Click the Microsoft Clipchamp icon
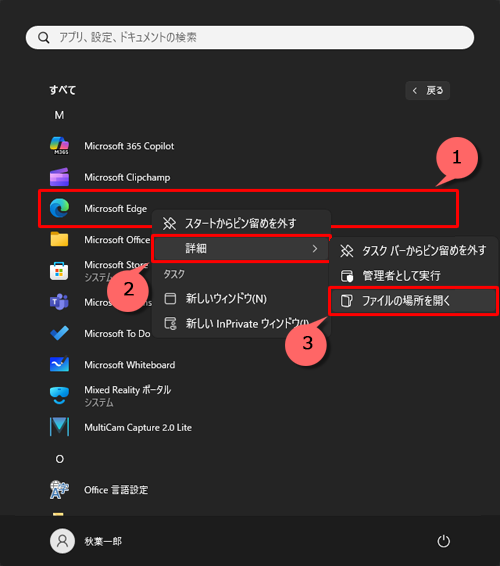Viewport: 500px width, 566px height. (x=59, y=177)
